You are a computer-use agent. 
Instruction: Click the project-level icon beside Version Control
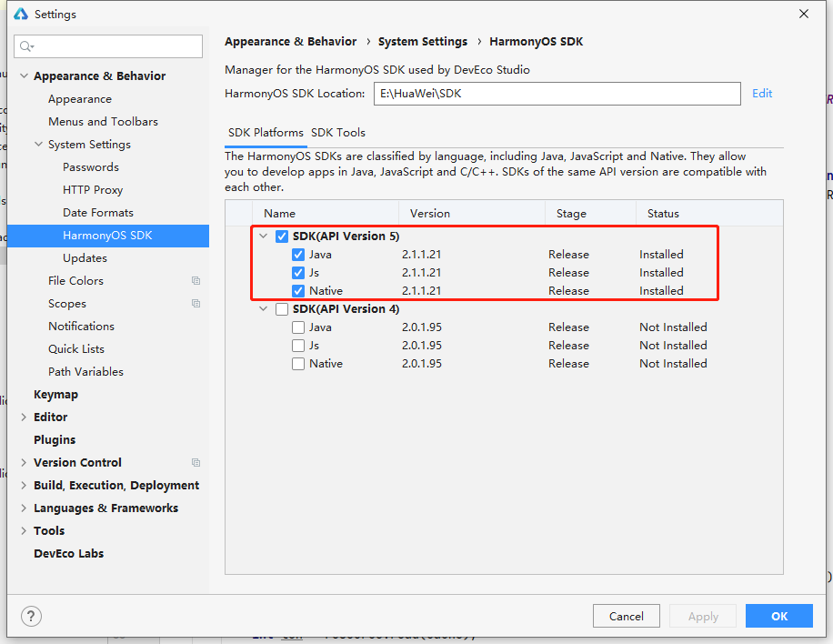coord(196,463)
